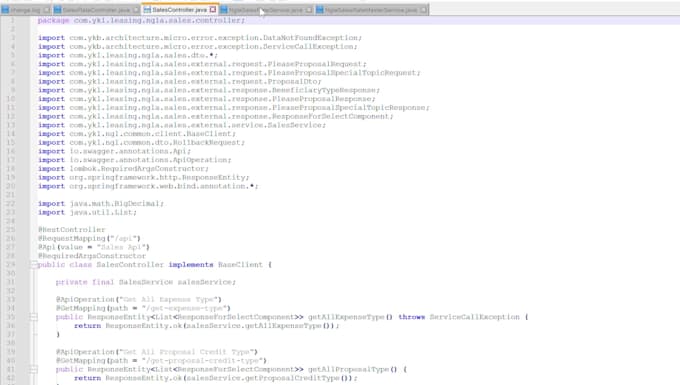Switch to the change.log tab

(25, 10)
